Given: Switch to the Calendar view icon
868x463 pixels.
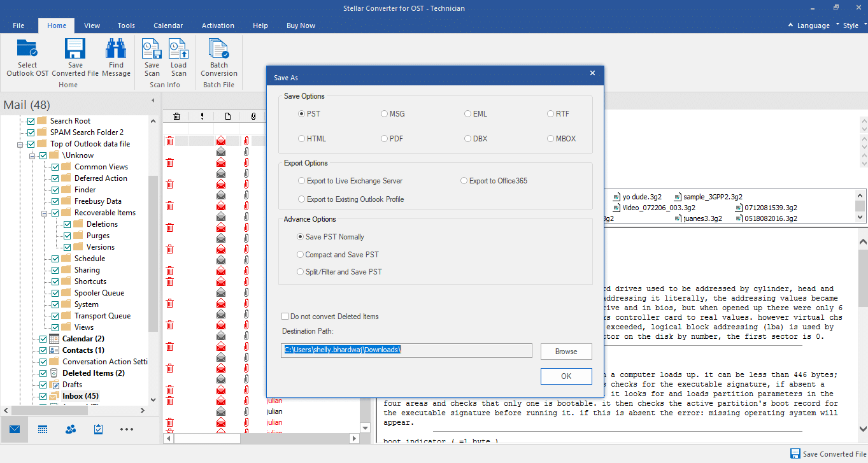Looking at the screenshot, I should 43,429.
